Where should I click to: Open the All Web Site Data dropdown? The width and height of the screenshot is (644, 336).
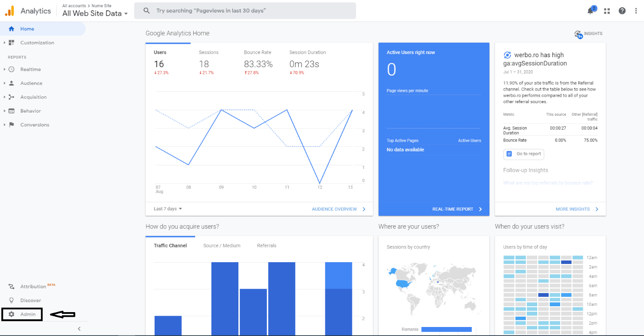click(x=95, y=14)
